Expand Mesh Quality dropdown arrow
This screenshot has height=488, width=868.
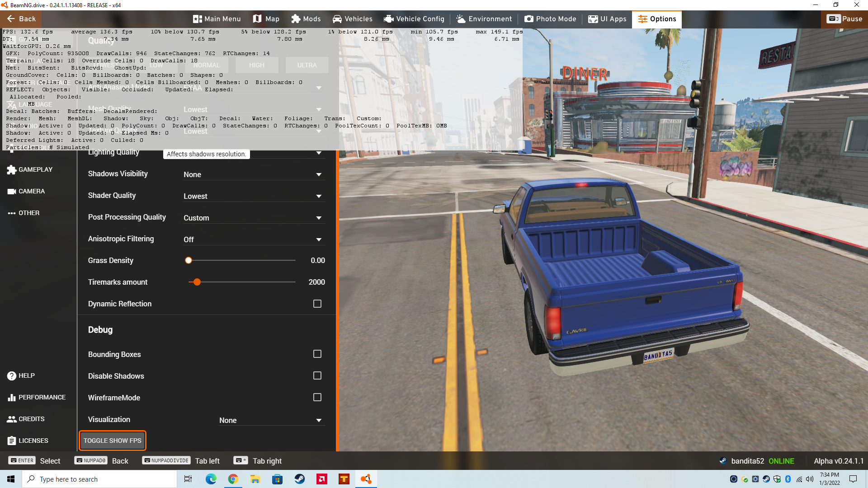(319, 109)
